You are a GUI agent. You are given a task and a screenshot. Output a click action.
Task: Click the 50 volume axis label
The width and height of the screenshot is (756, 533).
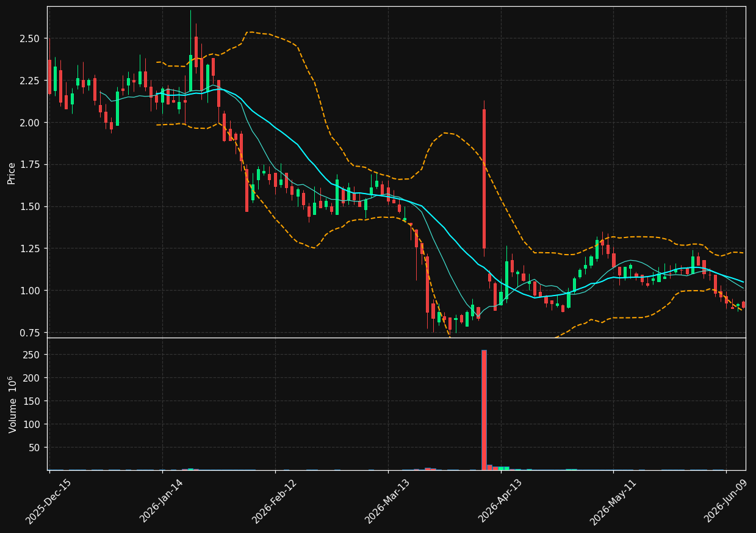tap(35, 448)
